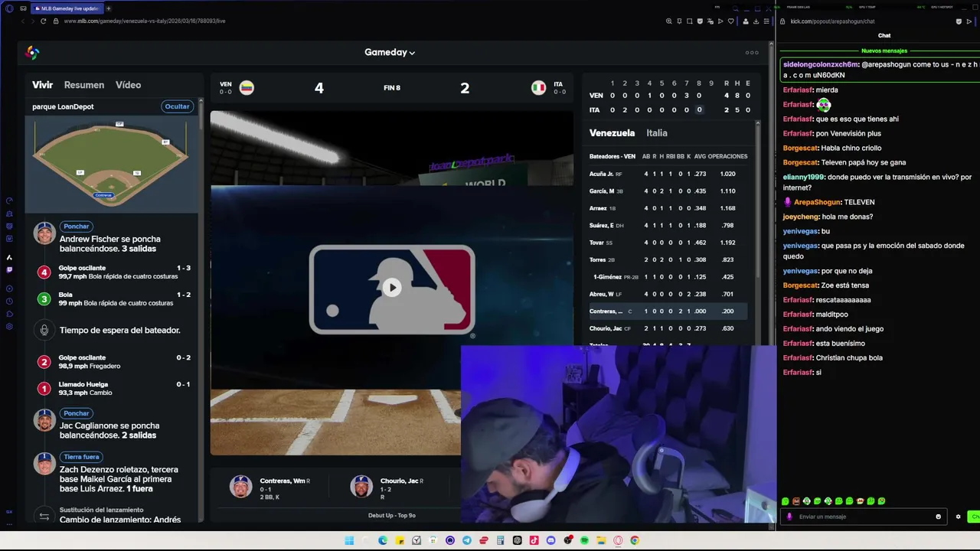Open Windows Start menu
The height and width of the screenshot is (551, 980).
(349, 540)
